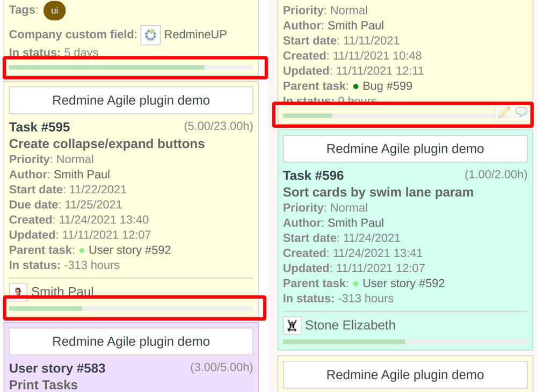Screen dimensions: 537x392
Task: Click the pencil edit icon on Bug #599 card
Action: (503, 112)
